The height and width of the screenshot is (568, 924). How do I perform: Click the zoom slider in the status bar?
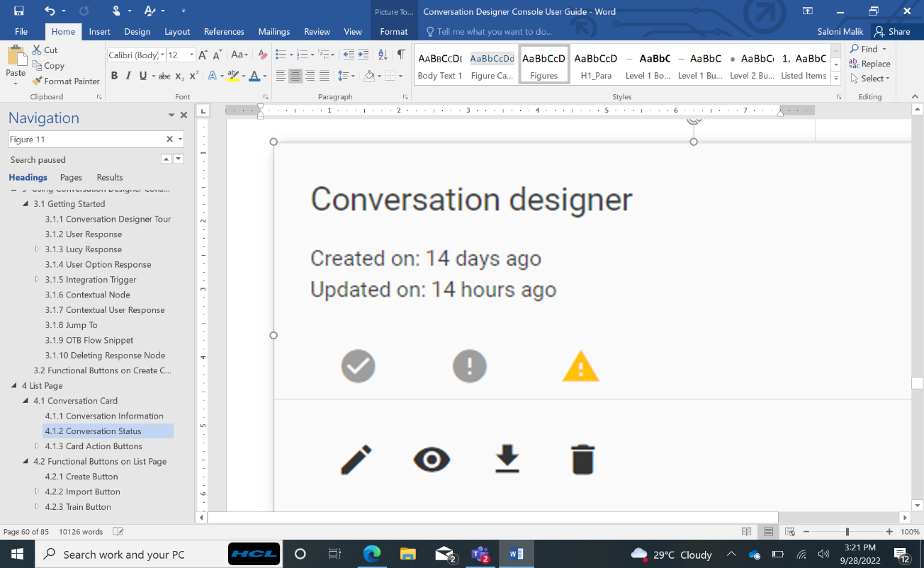(847, 532)
